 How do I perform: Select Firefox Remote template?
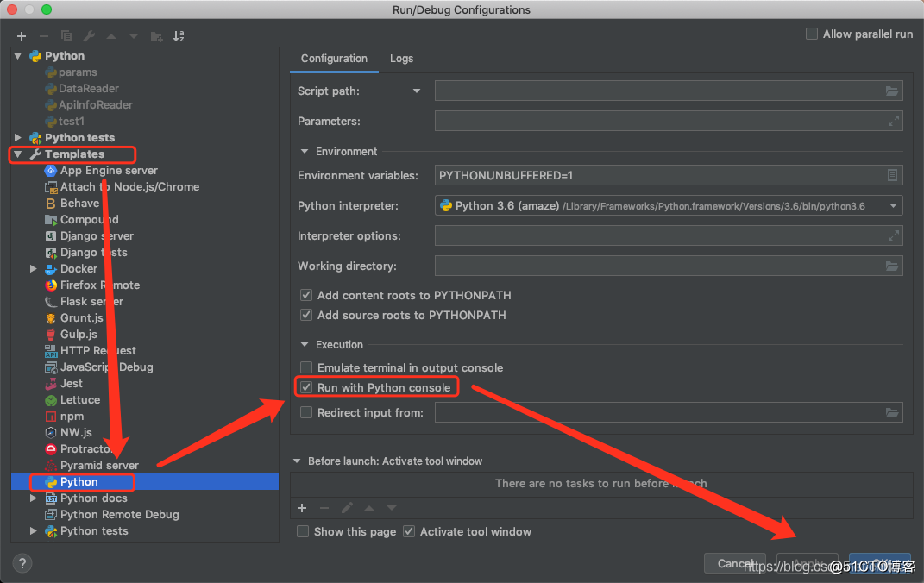pyautogui.click(x=99, y=285)
